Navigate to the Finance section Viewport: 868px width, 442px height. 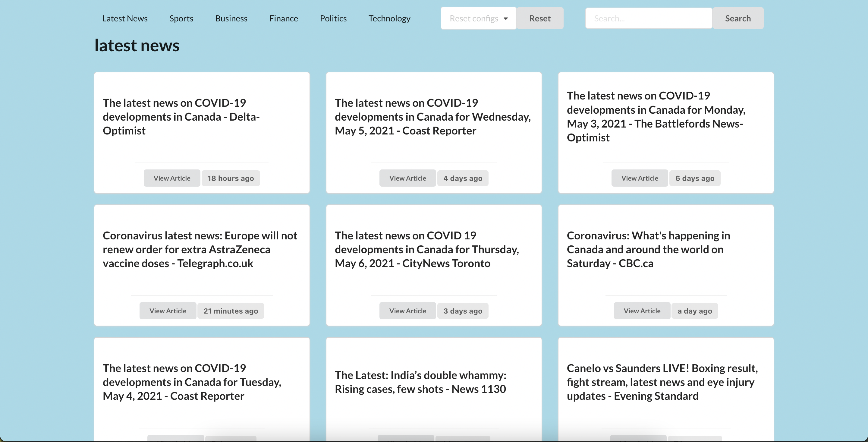(x=283, y=18)
